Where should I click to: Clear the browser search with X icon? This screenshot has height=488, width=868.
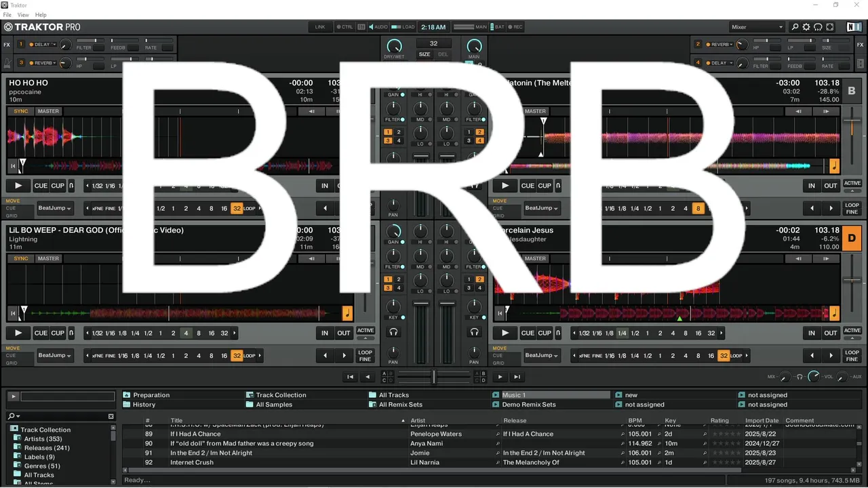tap(111, 416)
